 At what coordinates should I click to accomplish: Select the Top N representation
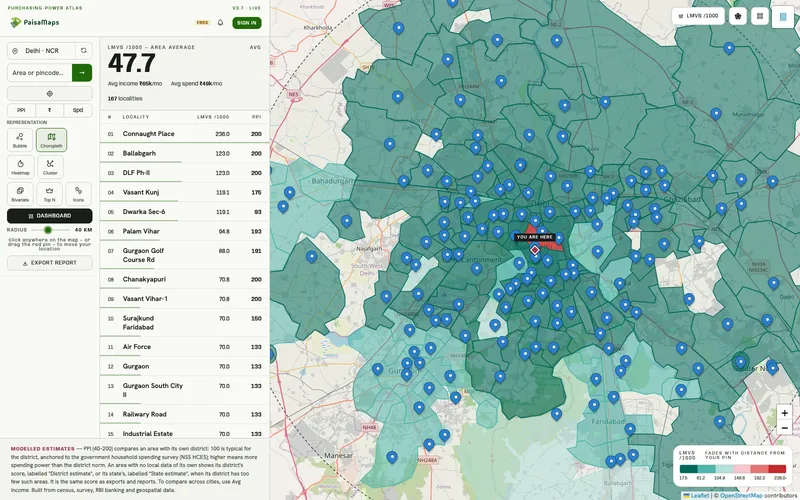click(x=49, y=194)
